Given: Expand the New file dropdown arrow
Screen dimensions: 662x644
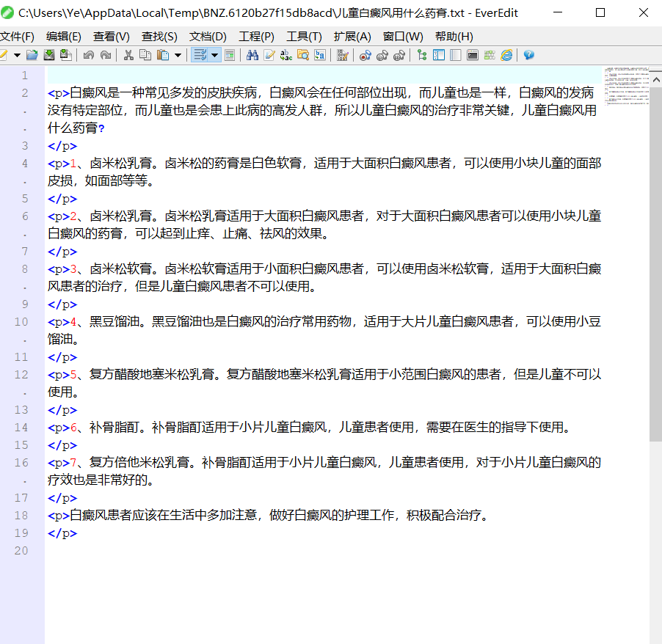Looking at the screenshot, I should [17, 55].
